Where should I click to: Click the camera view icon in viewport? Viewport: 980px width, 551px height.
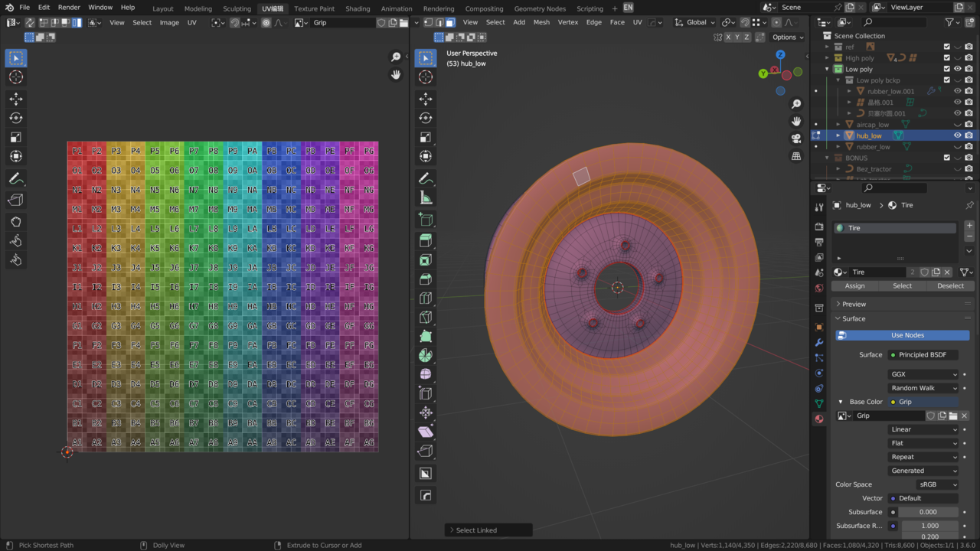click(796, 139)
